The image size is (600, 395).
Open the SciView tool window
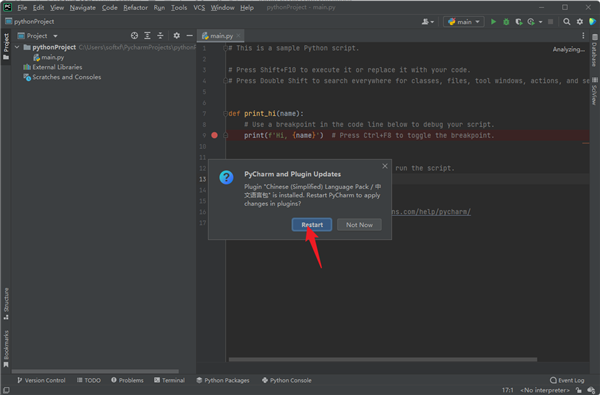click(x=594, y=91)
